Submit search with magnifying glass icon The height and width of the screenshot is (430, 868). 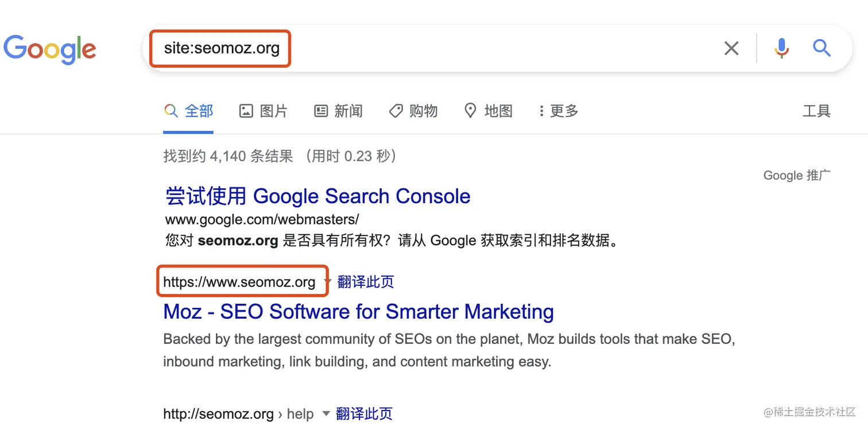point(821,48)
